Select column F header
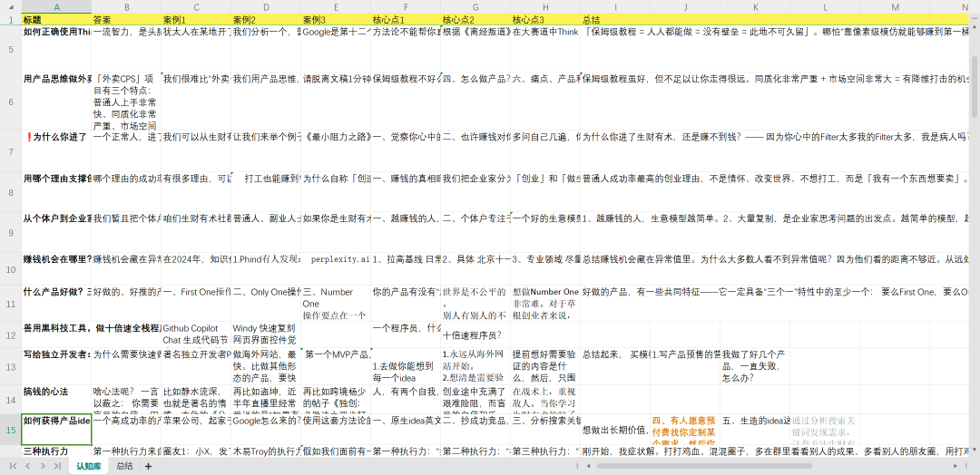The width and height of the screenshot is (980, 475). [x=407, y=7]
